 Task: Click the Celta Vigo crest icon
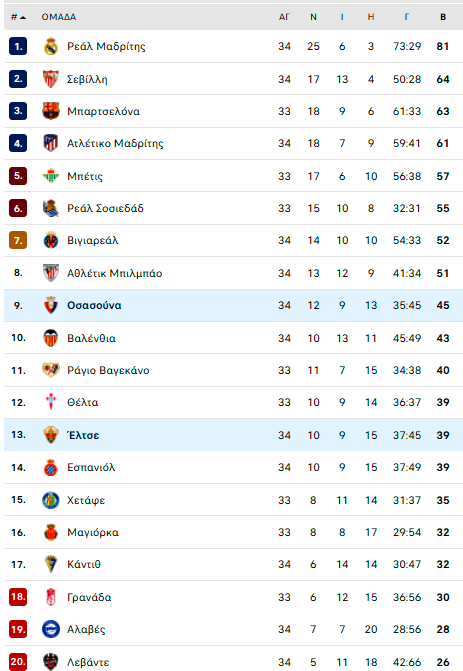(50, 402)
